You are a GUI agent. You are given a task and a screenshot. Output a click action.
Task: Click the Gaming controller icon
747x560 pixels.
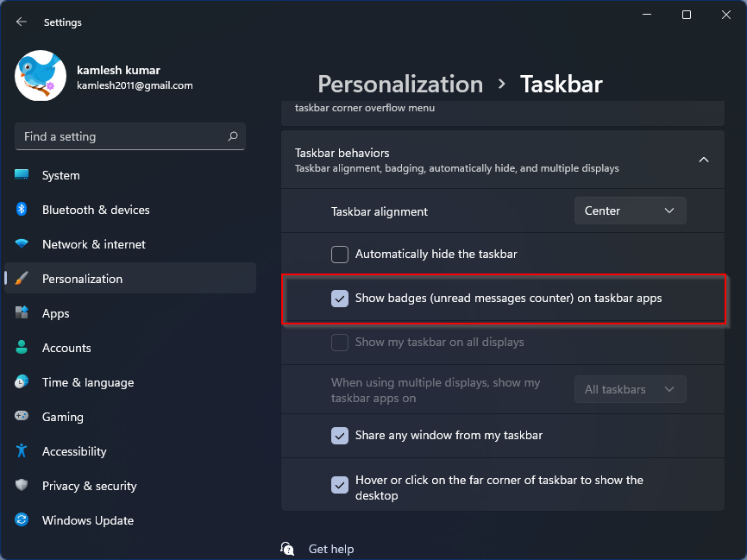click(x=22, y=416)
